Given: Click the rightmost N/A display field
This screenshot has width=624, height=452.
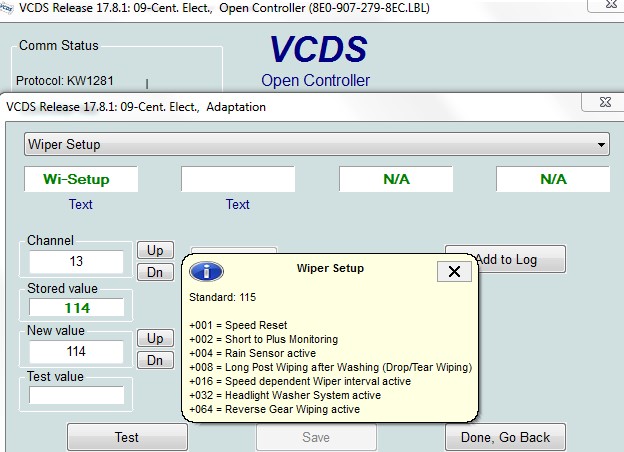Looking at the screenshot, I should point(553,179).
